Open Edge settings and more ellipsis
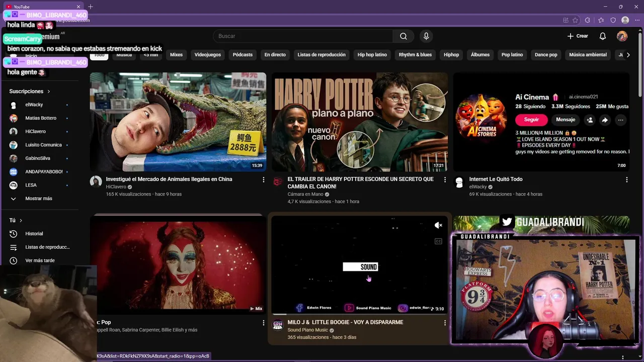The image size is (644, 362). tap(637, 20)
